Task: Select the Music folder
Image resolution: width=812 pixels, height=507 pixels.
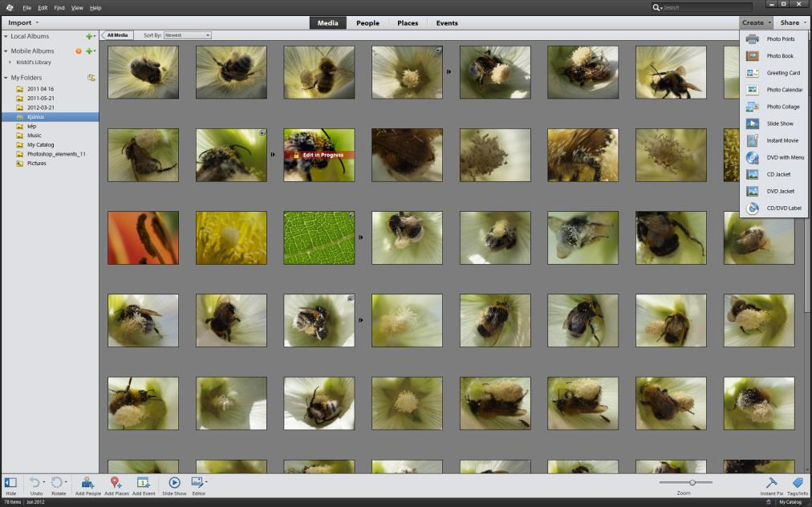Action: pyautogui.click(x=35, y=135)
